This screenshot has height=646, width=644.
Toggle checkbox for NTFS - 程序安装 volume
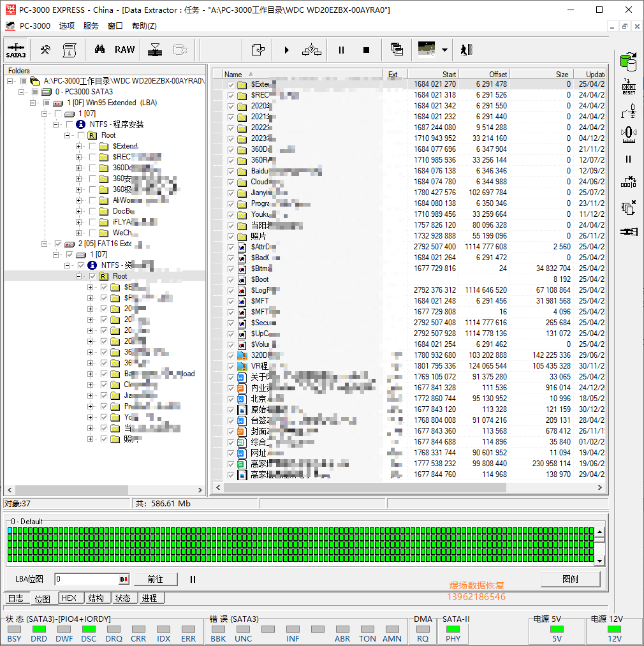70,124
